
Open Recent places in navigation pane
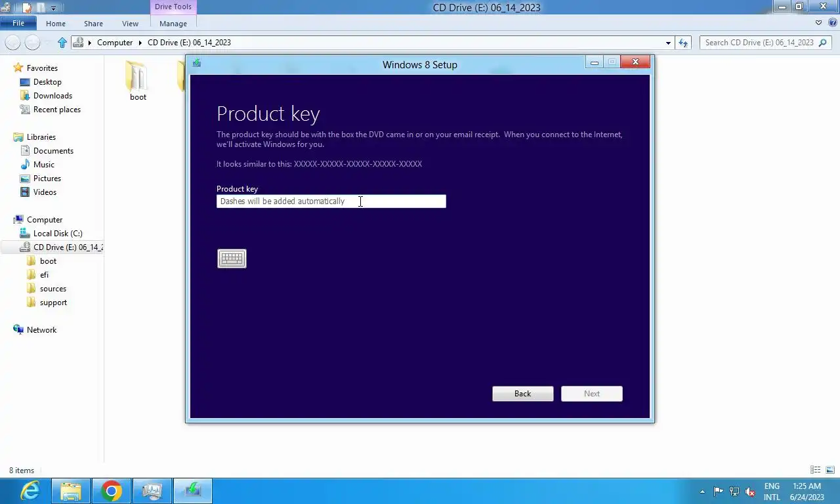click(x=57, y=110)
